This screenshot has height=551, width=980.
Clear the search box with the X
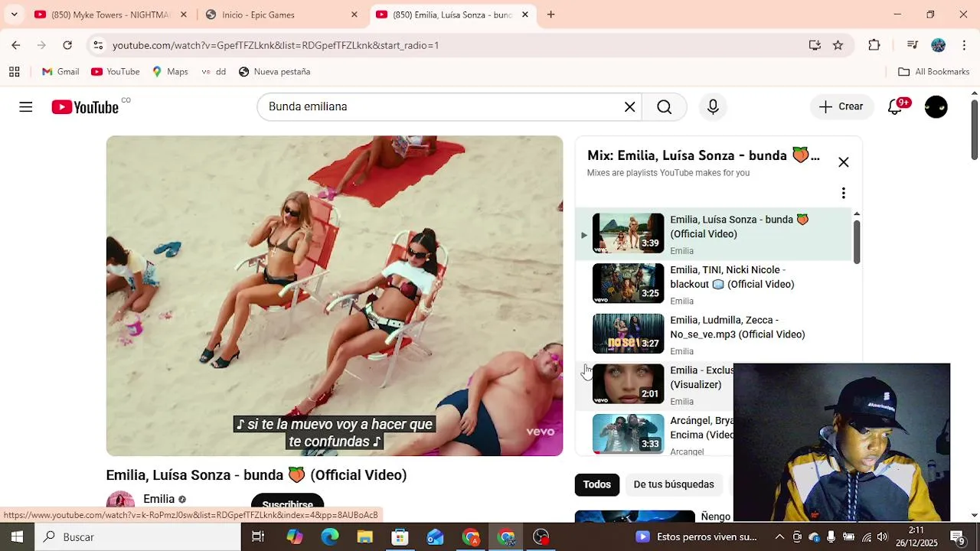point(629,107)
